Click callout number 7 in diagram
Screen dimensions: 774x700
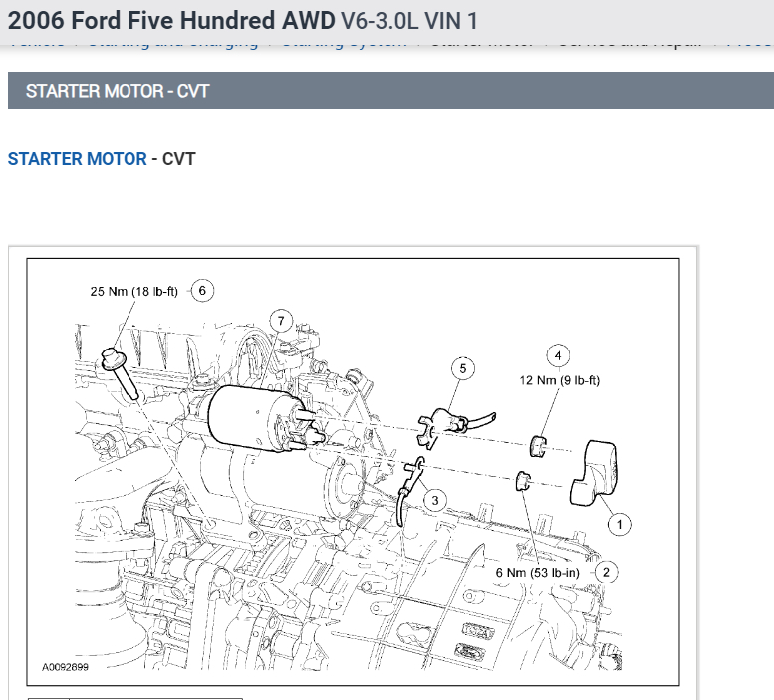(x=281, y=321)
